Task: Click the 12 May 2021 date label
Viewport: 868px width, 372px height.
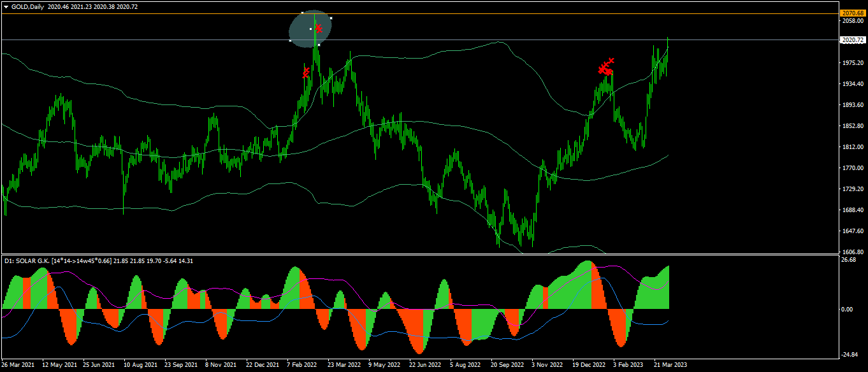Action: pyautogui.click(x=61, y=365)
